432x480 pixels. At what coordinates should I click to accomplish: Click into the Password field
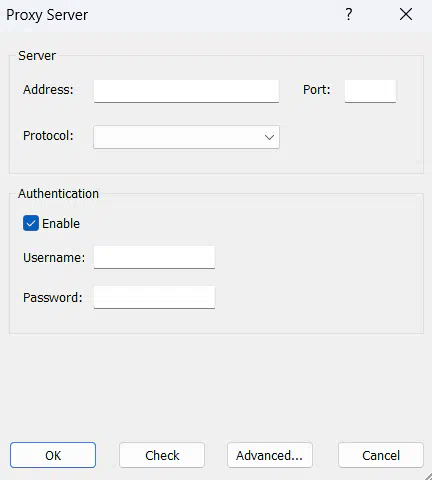point(154,297)
